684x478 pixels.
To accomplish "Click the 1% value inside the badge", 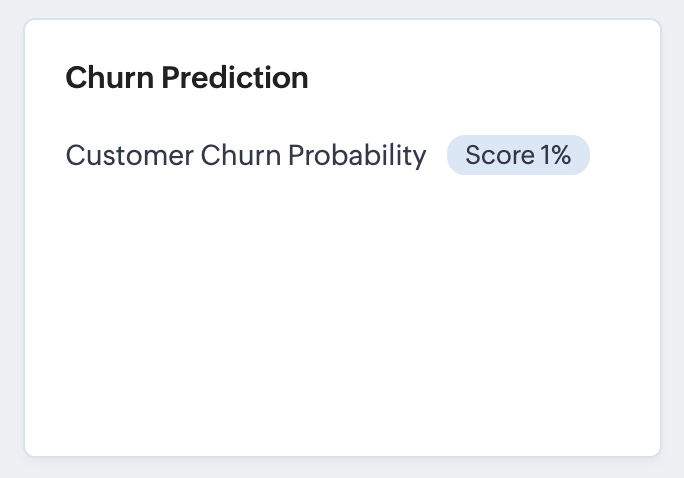I will (x=555, y=156).
